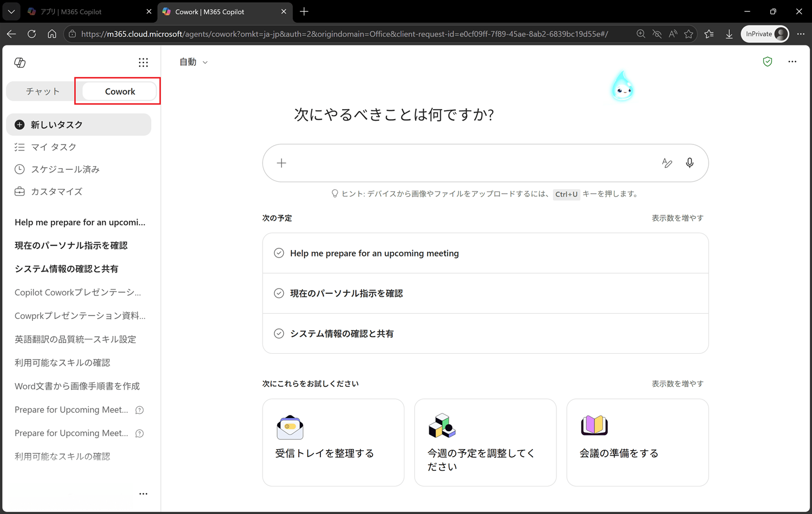Click the Copilot flame mascot icon
812x514 pixels.
point(623,87)
